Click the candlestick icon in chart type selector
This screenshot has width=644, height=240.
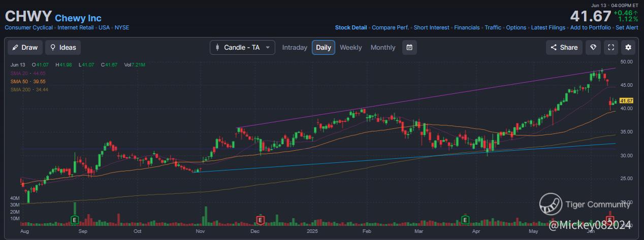pos(217,47)
